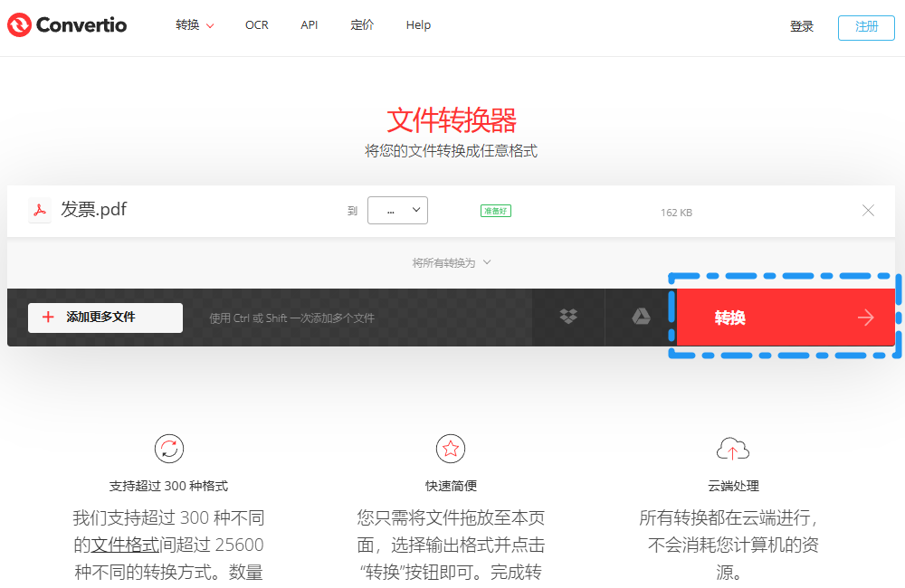Click the 注册 sign-up button

pyautogui.click(x=866, y=27)
